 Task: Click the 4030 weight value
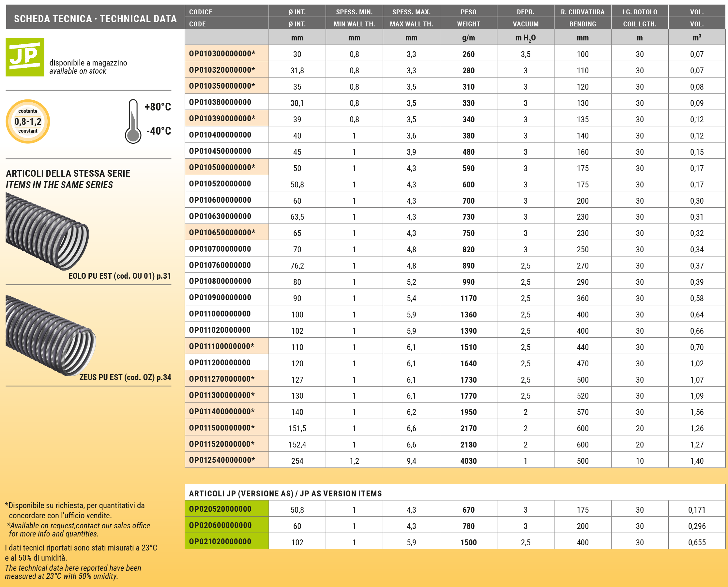click(468, 461)
